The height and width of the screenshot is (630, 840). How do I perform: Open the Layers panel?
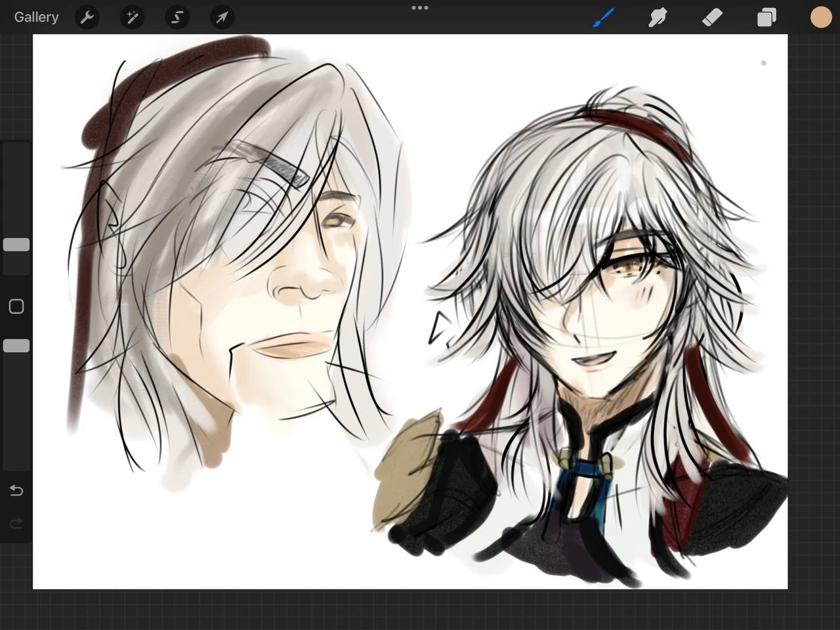click(x=766, y=17)
